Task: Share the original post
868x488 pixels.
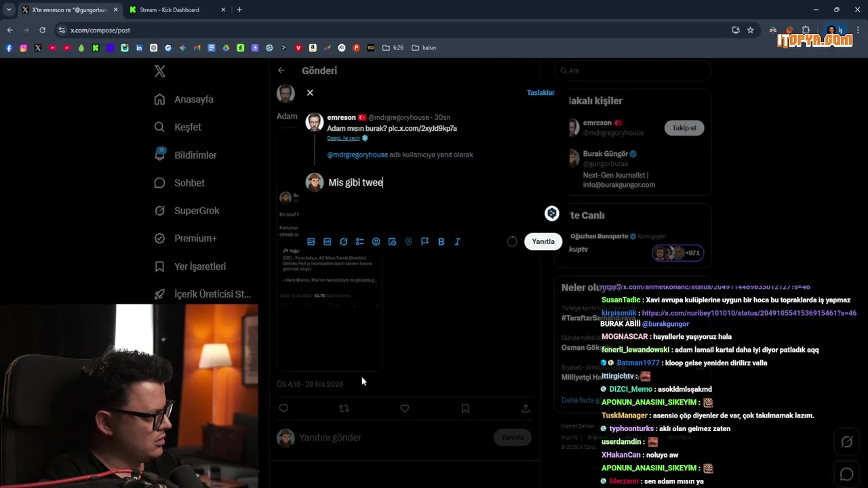Action: click(526, 408)
